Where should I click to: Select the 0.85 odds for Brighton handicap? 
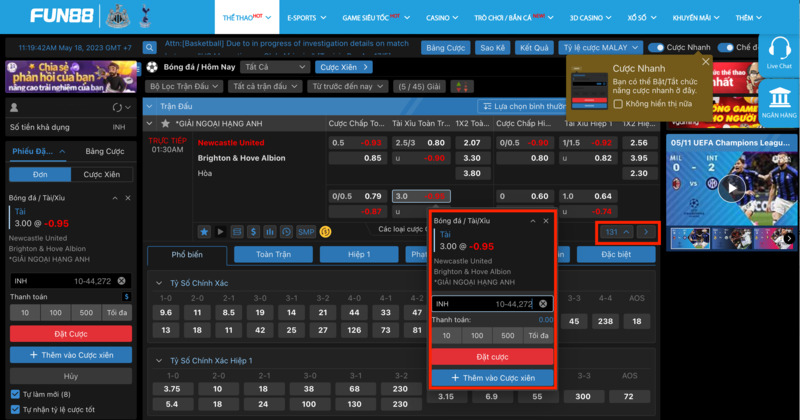point(372,158)
